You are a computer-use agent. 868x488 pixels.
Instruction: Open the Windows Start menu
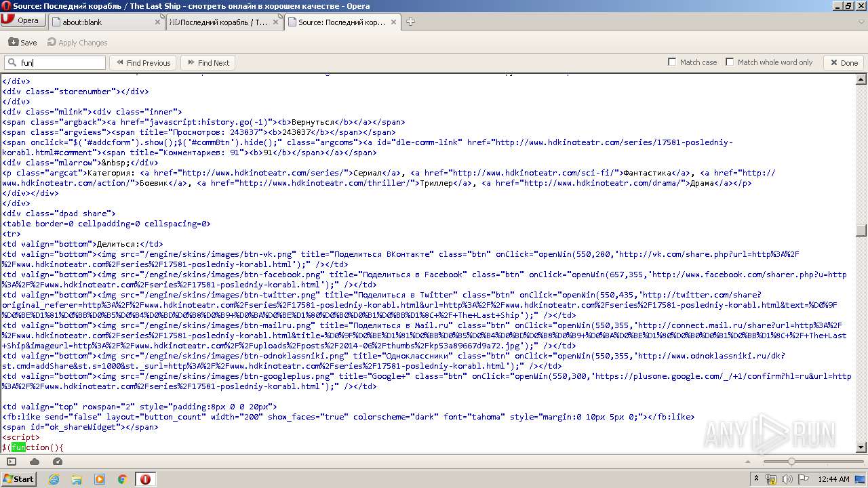(19, 479)
